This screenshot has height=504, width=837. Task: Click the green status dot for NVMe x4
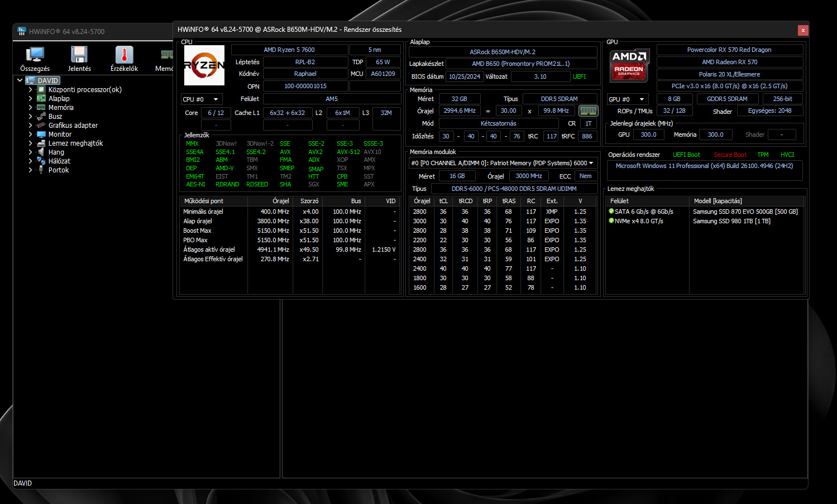tap(611, 221)
